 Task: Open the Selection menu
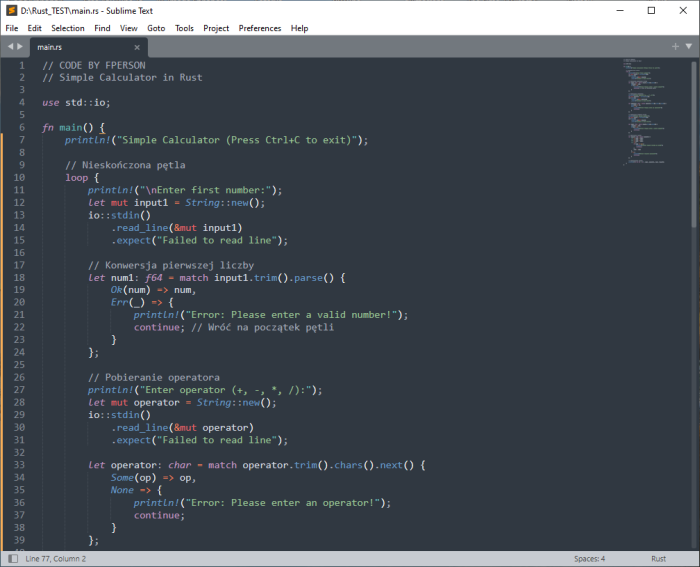click(68, 28)
